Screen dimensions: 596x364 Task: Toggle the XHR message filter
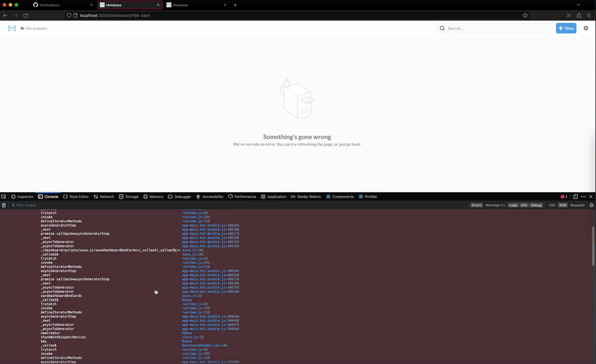click(x=562, y=205)
